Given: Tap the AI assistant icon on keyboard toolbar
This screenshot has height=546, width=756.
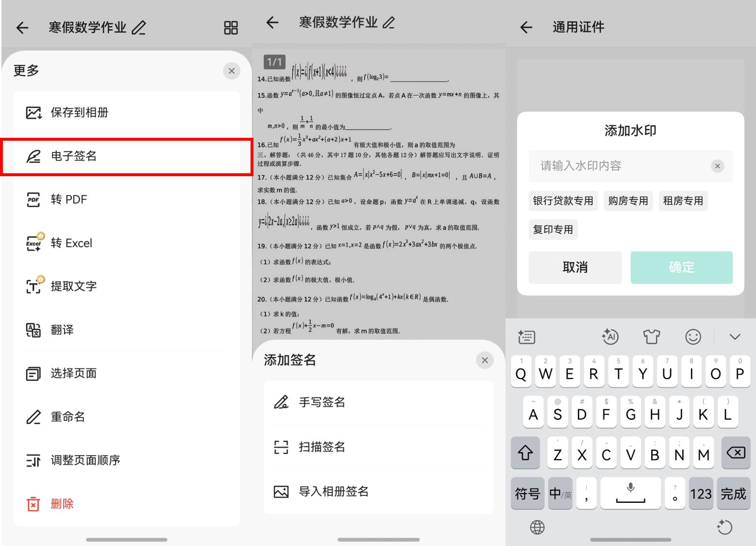Looking at the screenshot, I should [610, 336].
